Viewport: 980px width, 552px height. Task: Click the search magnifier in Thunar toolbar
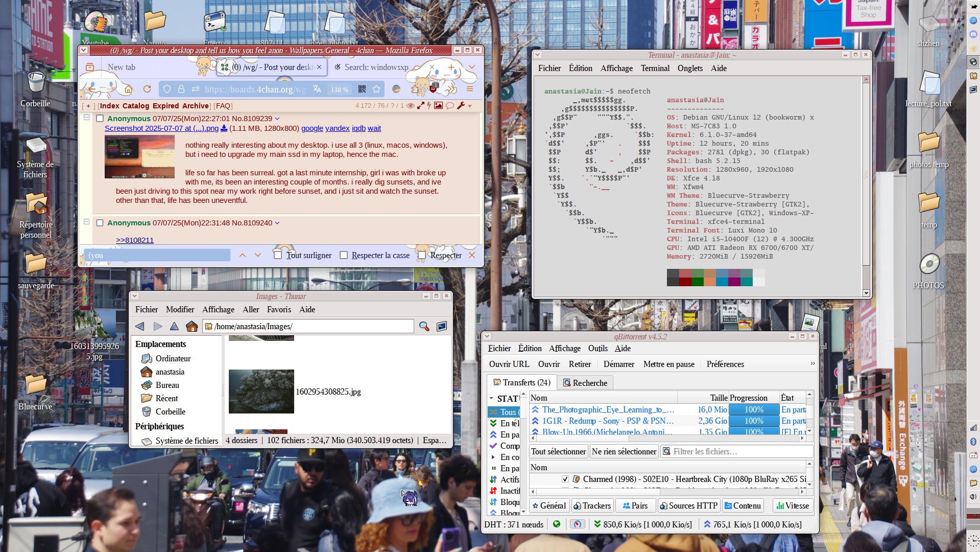pos(424,326)
